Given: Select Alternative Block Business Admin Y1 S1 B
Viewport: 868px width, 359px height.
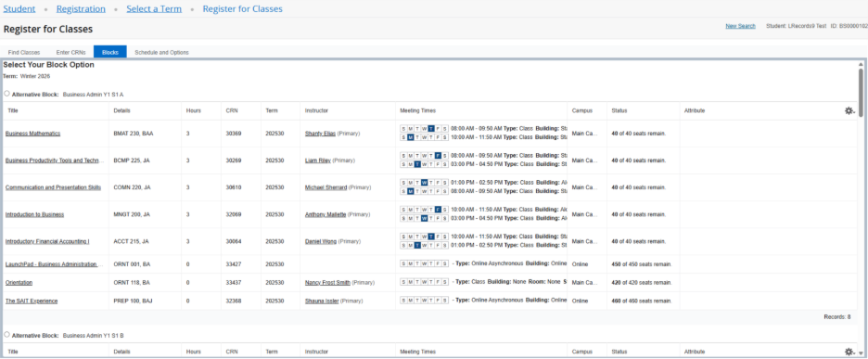Looking at the screenshot, I should click(x=6, y=335).
